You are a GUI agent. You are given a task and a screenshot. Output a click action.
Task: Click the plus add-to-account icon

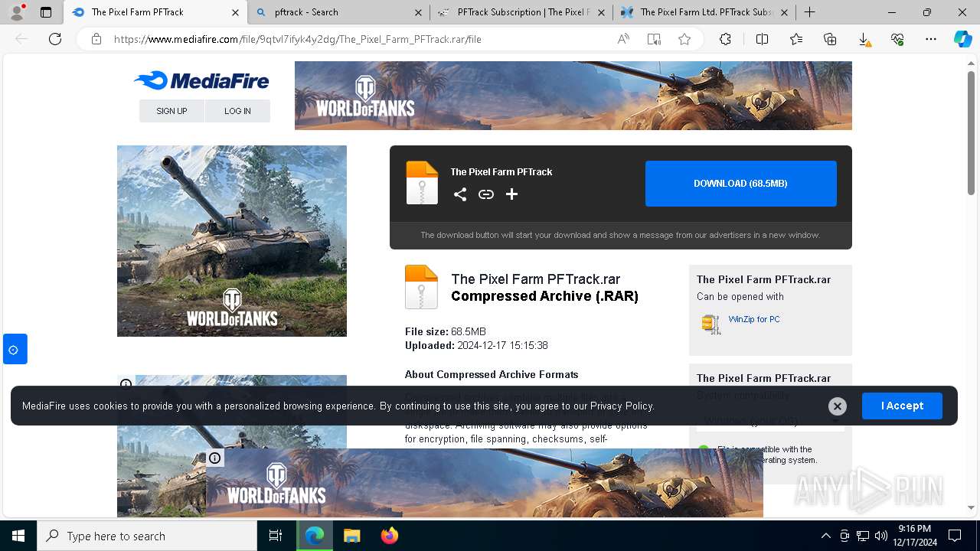pos(512,194)
